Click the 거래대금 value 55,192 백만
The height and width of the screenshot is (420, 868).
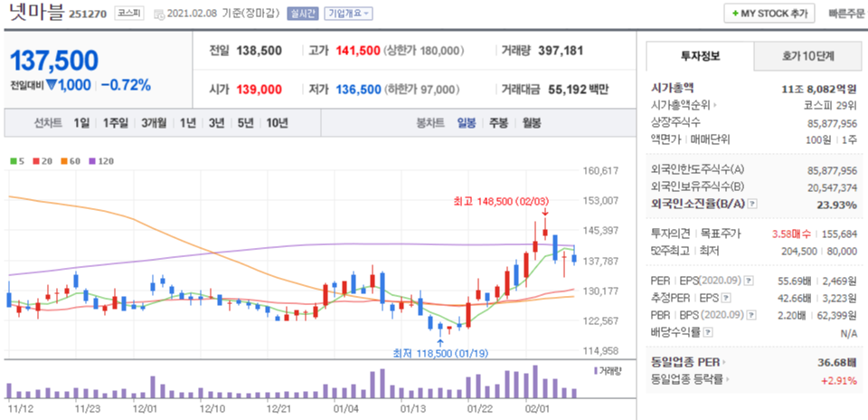point(578,90)
